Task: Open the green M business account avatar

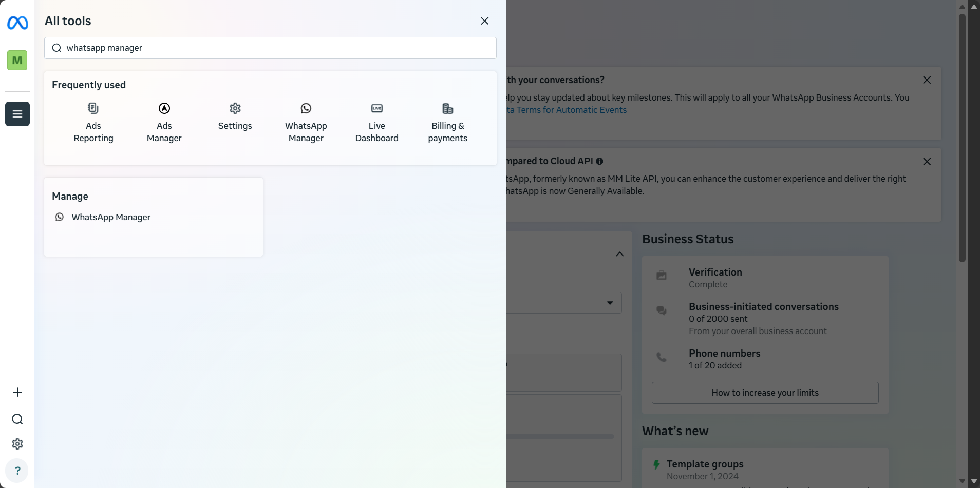Action: pyautogui.click(x=17, y=61)
